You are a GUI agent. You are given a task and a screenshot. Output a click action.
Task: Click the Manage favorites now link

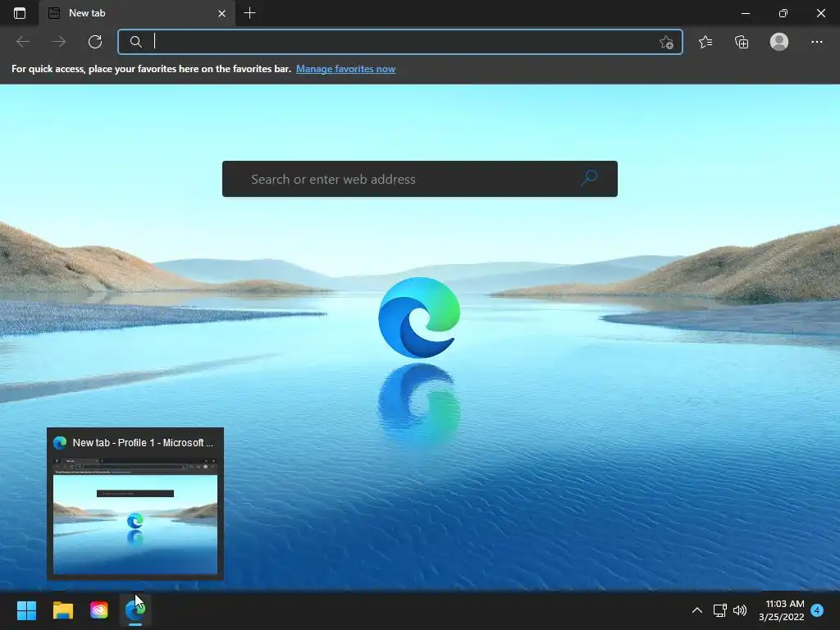345,69
